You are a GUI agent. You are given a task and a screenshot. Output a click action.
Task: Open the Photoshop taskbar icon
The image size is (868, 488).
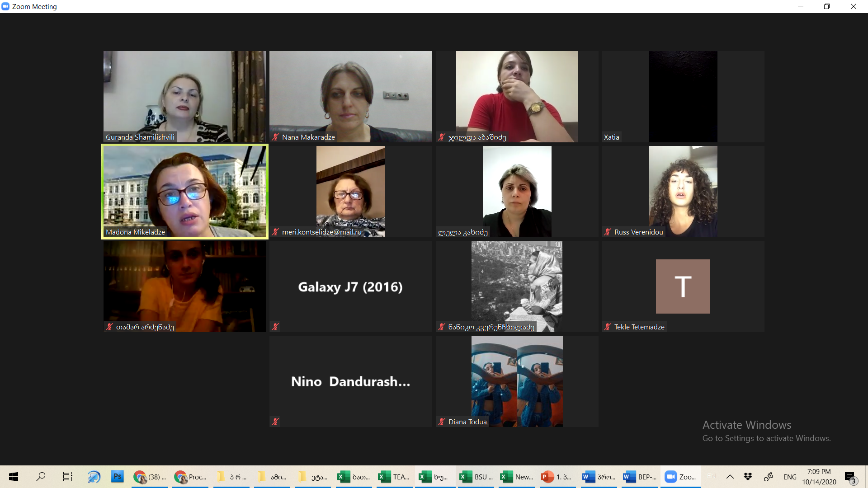pos(117,477)
